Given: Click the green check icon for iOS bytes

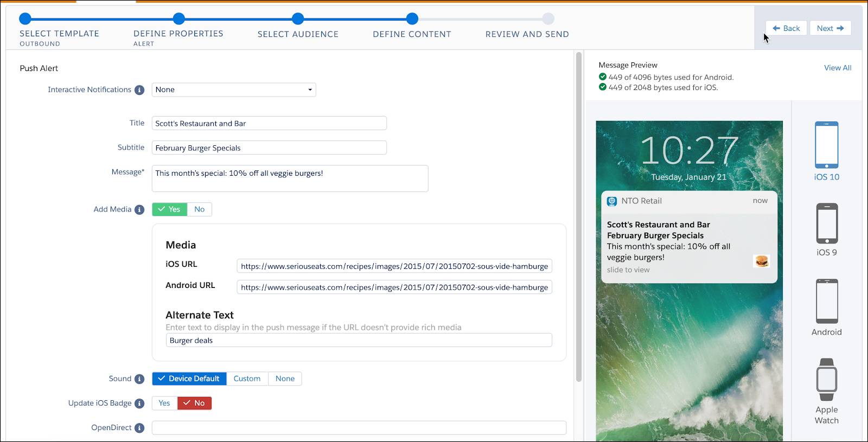Looking at the screenshot, I should tap(602, 87).
